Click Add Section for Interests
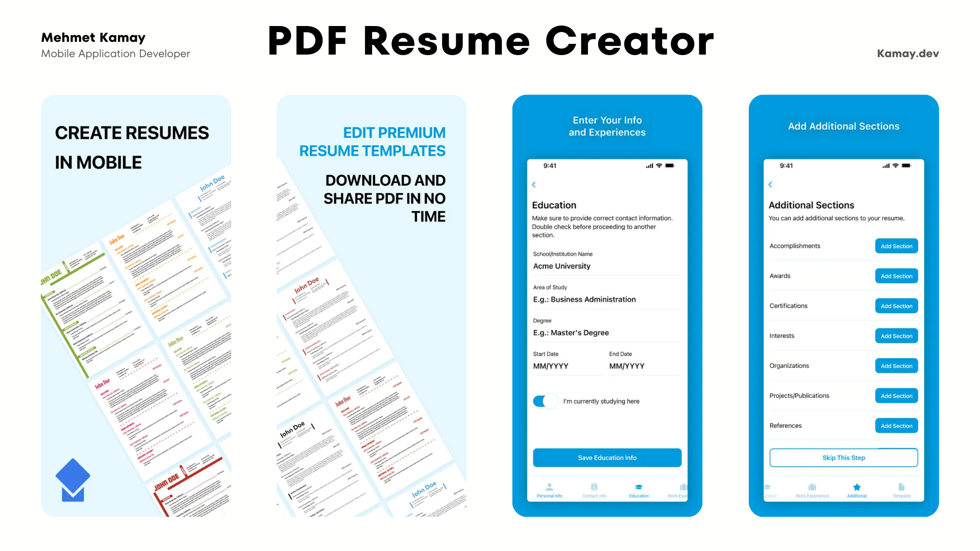The width and height of the screenshot is (980, 551). click(895, 336)
